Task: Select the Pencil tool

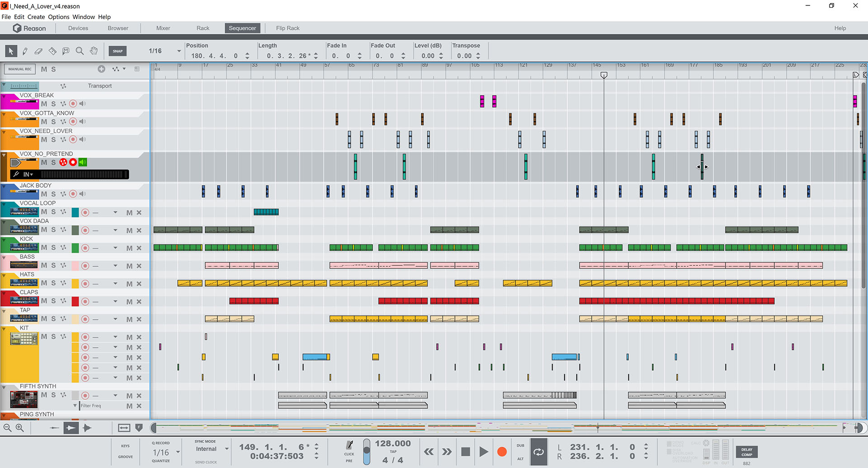Action: (25, 51)
